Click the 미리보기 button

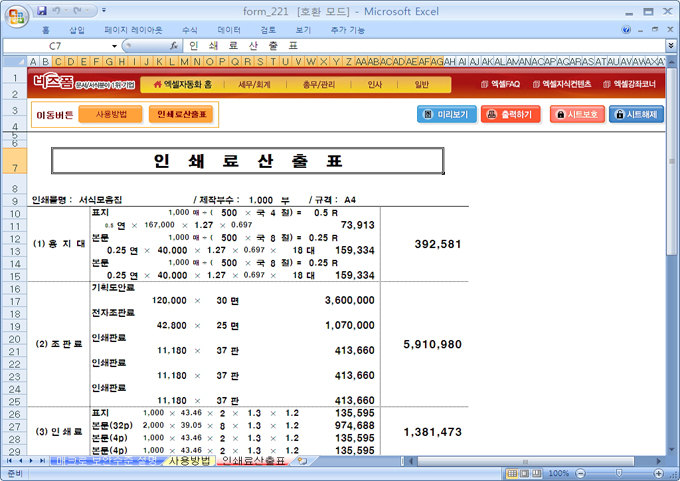[446, 114]
